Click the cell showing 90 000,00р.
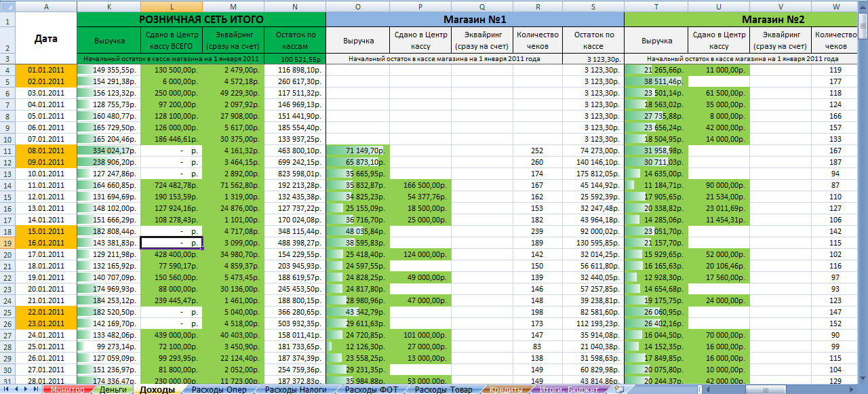Screen dimensions: 868x394 719,186
